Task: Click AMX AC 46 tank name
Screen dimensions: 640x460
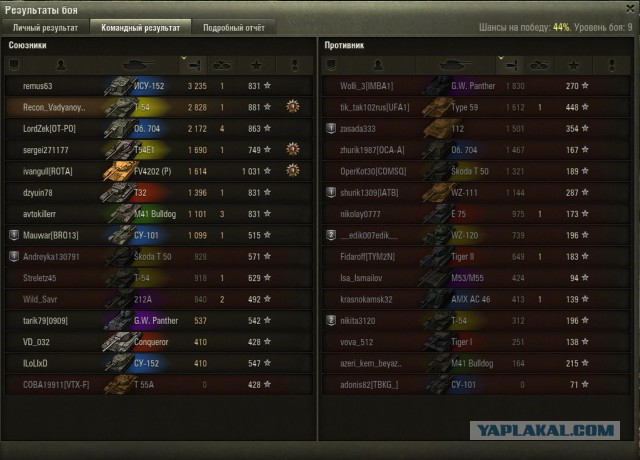Action: click(471, 299)
